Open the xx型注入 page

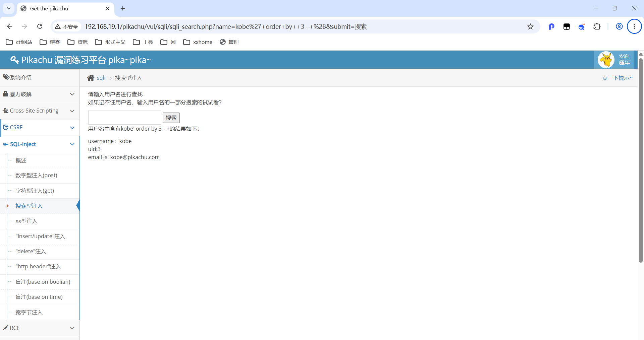point(26,221)
